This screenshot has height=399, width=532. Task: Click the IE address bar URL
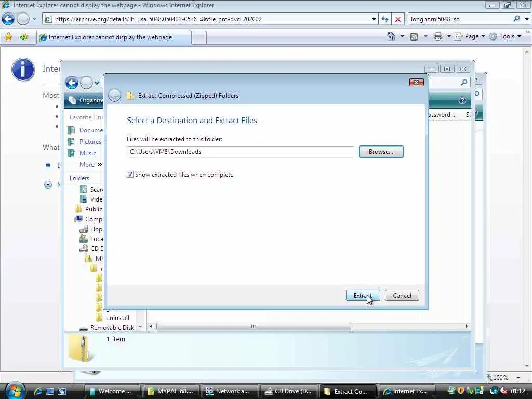point(158,19)
